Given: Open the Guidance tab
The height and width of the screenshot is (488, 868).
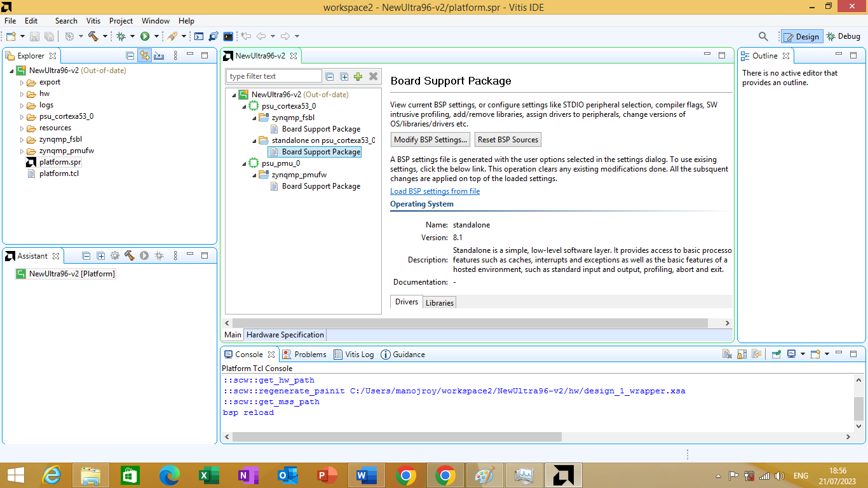Looking at the screenshot, I should tap(403, 355).
